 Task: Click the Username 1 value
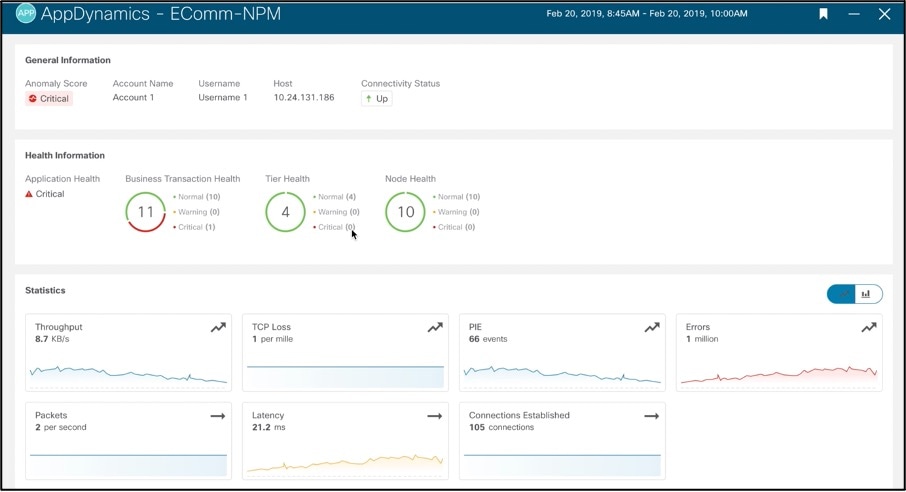pos(223,97)
